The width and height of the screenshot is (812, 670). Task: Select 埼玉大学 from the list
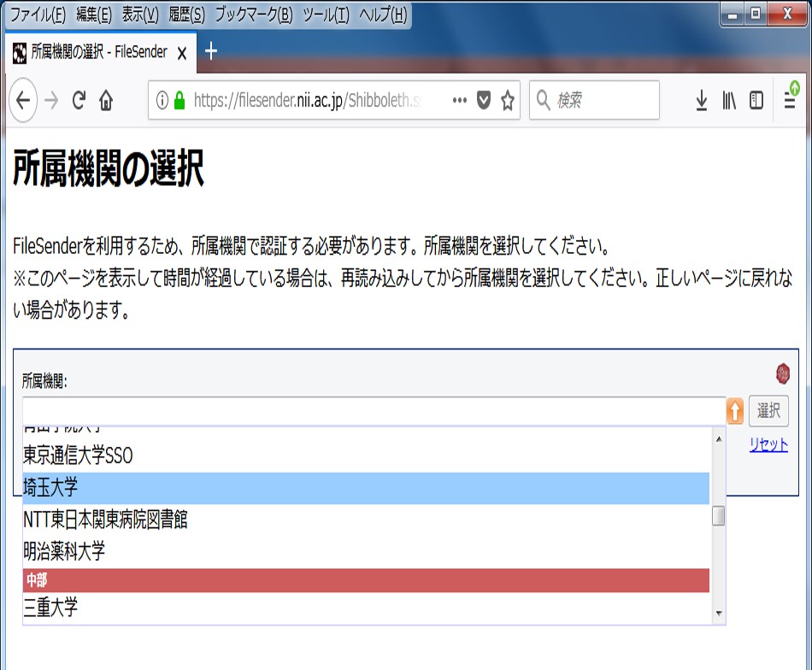click(366, 488)
